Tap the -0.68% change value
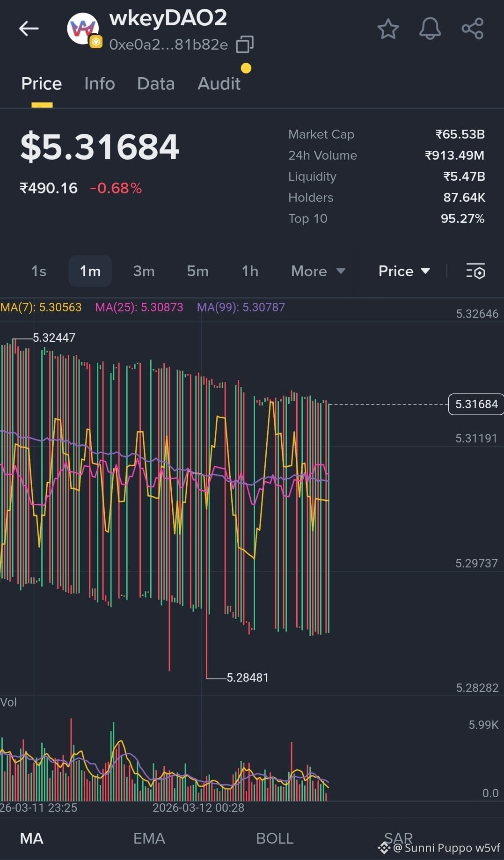The height and width of the screenshot is (860, 504). click(116, 188)
